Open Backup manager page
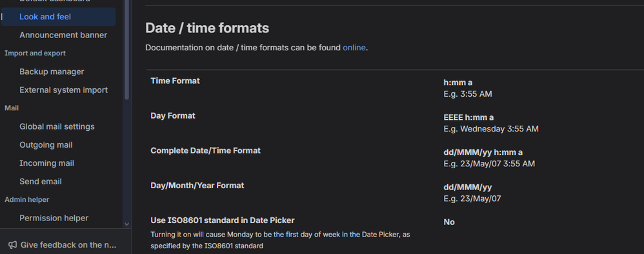644x254 pixels. [52, 72]
